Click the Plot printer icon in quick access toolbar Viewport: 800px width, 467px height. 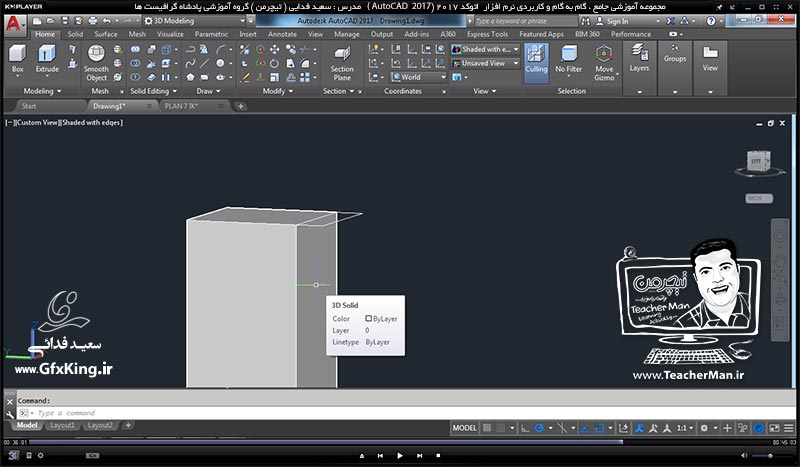coord(92,21)
